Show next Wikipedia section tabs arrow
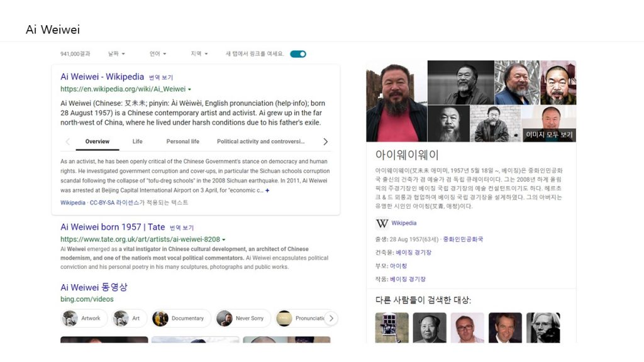The image size is (644, 362). [325, 141]
